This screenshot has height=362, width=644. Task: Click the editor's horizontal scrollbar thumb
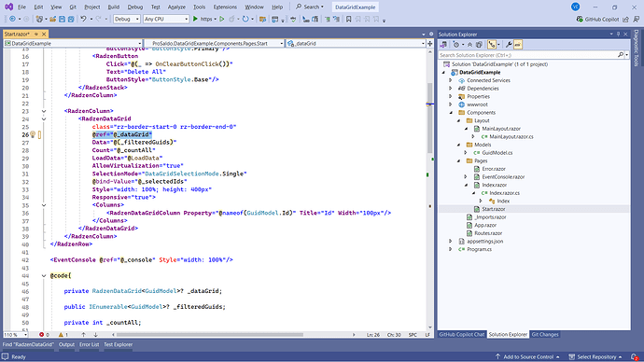pyautogui.click(x=210, y=335)
